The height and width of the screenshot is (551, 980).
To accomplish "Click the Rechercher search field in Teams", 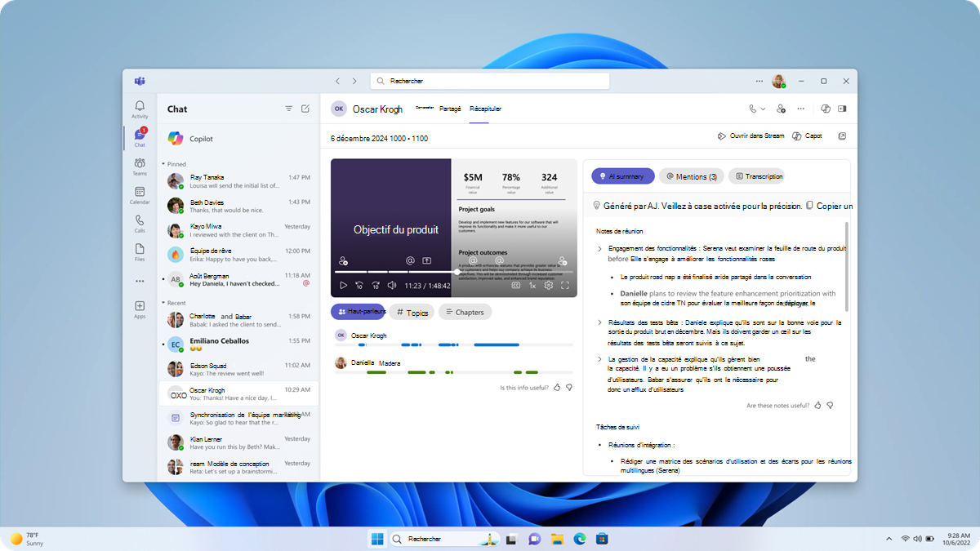I will click(x=490, y=81).
